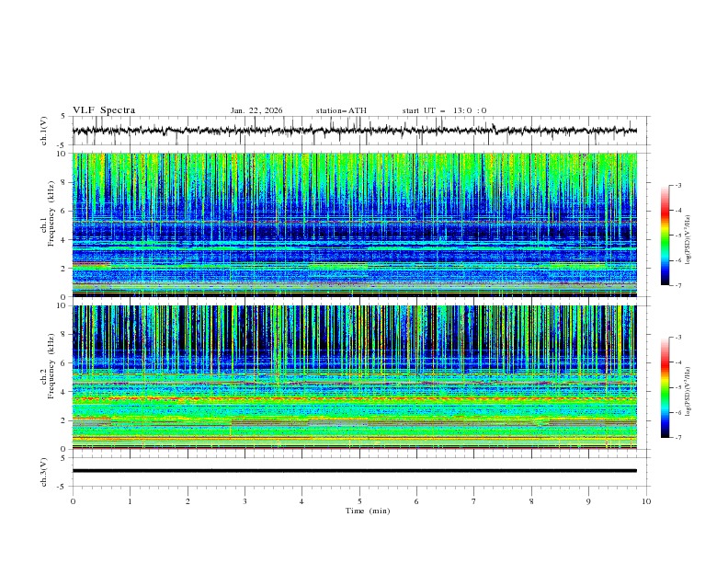This screenshot has width=728, height=563.
Task: Click the 10 minute tick label
Action: (646, 500)
